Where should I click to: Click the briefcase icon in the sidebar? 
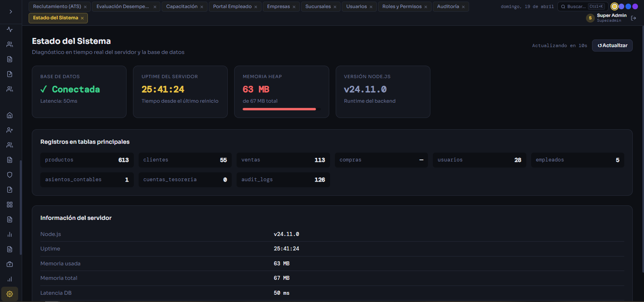(10, 264)
